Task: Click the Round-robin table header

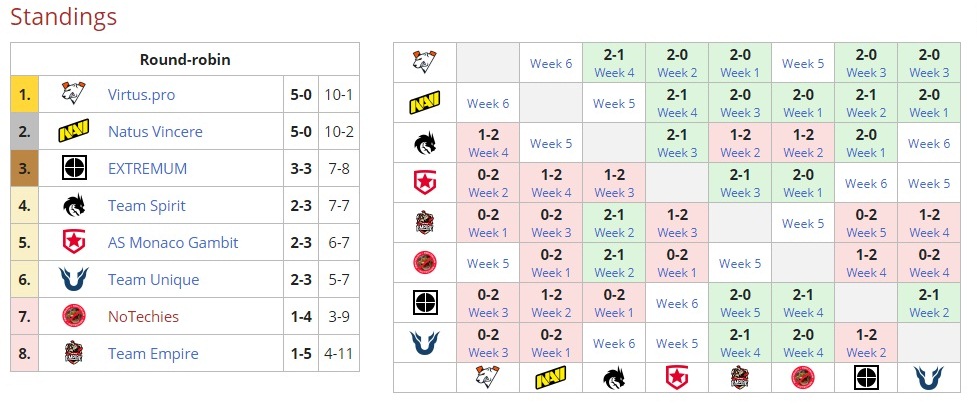Action: tap(185, 59)
